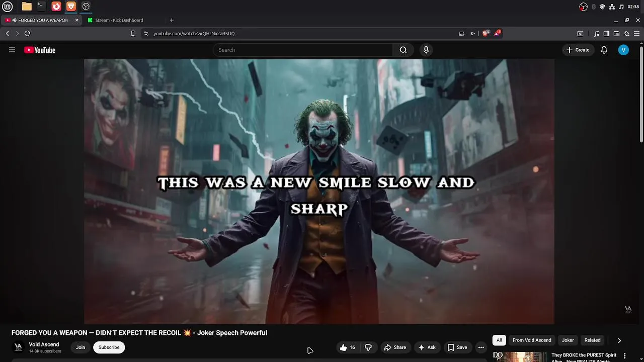Open the Linux Mint start menu
This screenshot has height=362, width=644.
tap(8, 7)
